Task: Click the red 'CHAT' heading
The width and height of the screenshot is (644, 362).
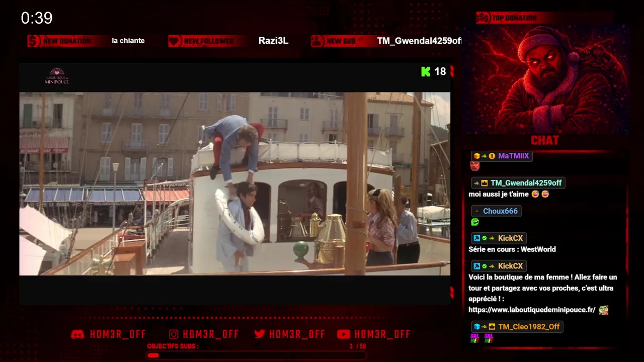Action: [x=545, y=140]
